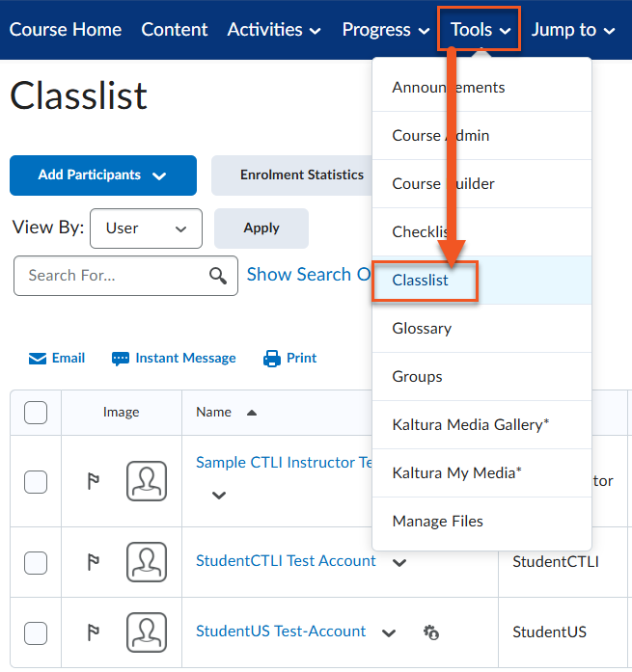
Task: Select Classlist from the Tools menu
Action: coord(421,281)
